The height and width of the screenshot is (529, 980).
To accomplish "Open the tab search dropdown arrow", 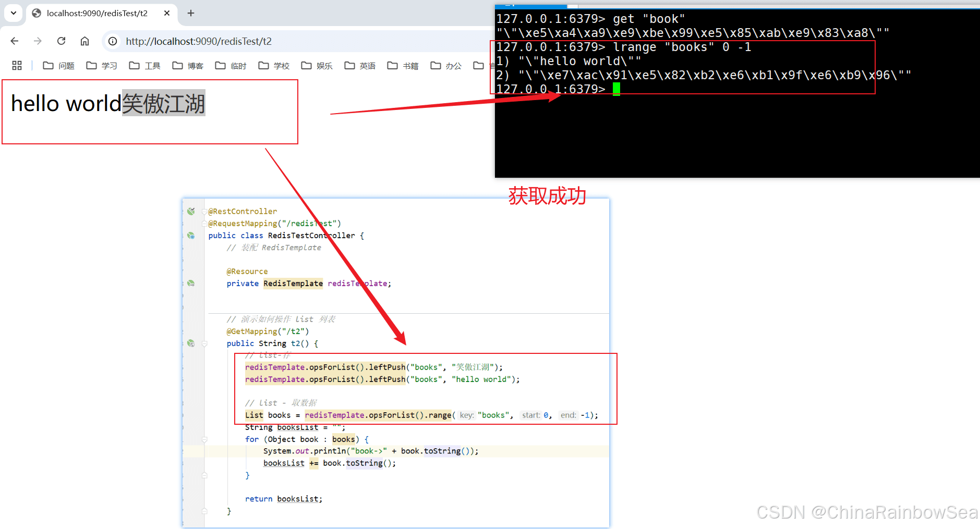I will (14, 13).
